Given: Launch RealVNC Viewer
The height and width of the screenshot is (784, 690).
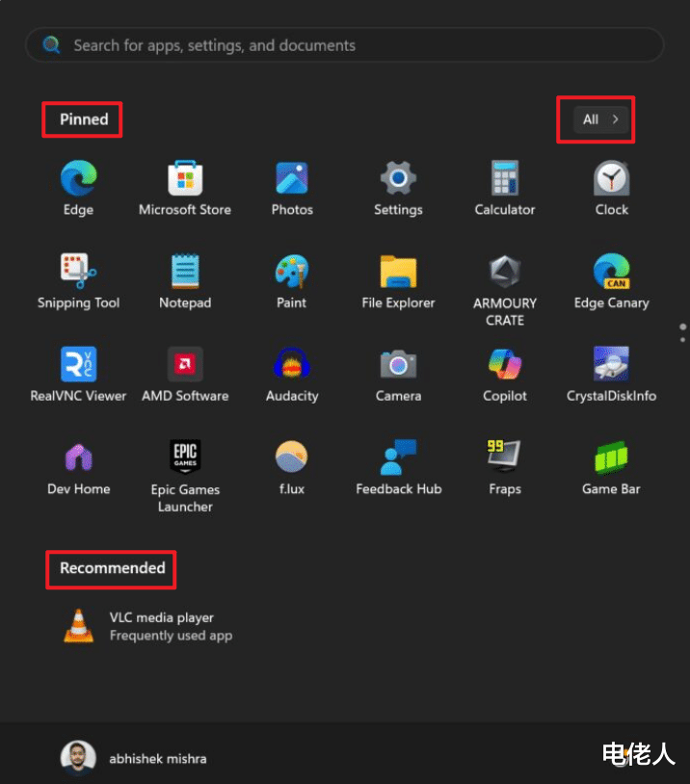Looking at the screenshot, I should tap(79, 374).
